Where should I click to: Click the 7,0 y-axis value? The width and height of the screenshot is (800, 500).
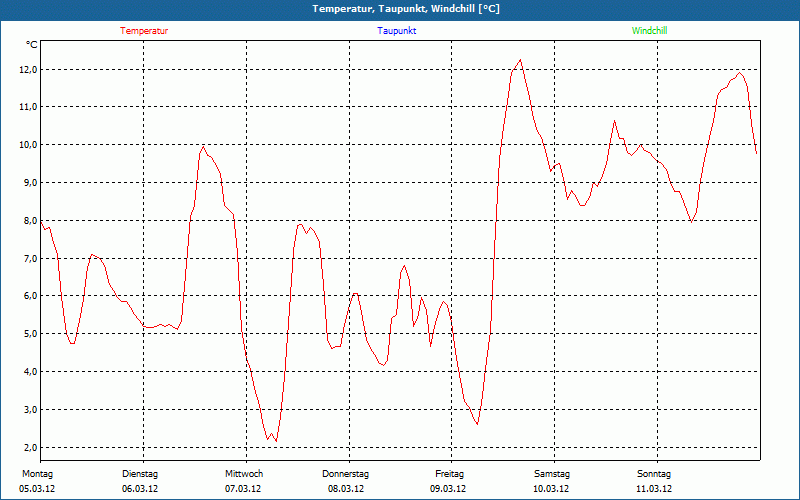pos(30,258)
